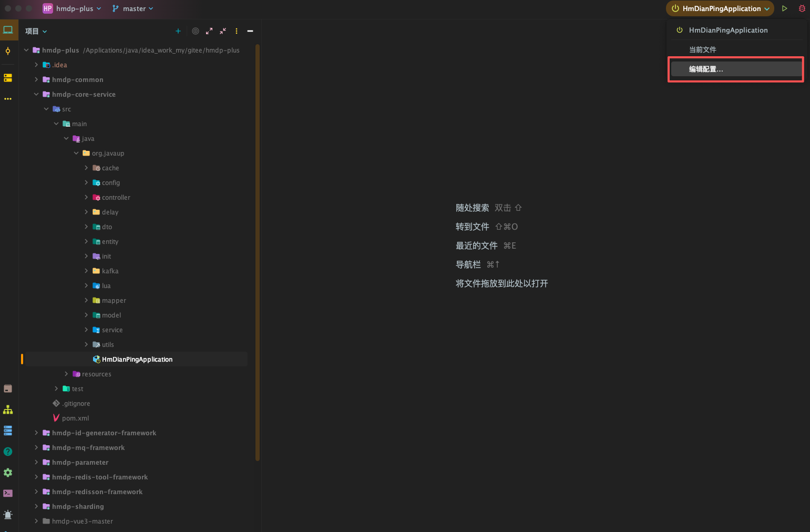Click the locate target icon in project panel
The image size is (810, 532).
[x=196, y=31]
